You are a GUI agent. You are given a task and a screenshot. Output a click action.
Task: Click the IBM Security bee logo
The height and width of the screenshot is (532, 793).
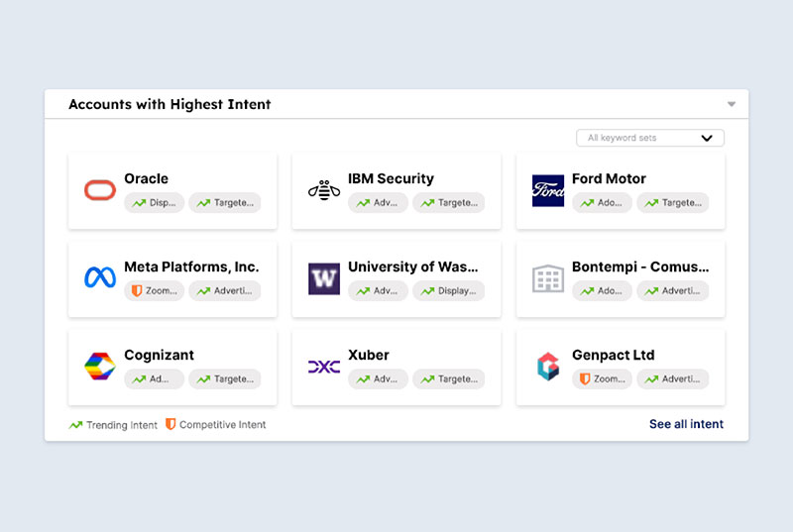324,190
